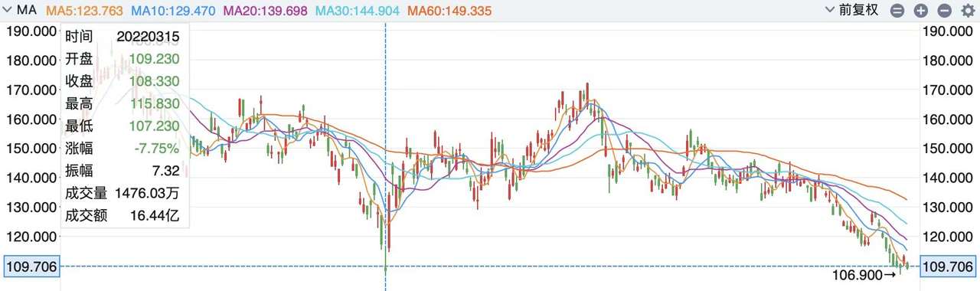Image resolution: width=980 pixels, height=291 pixels.
Task: Click the 收盘 value 108.330
Action: point(155,81)
